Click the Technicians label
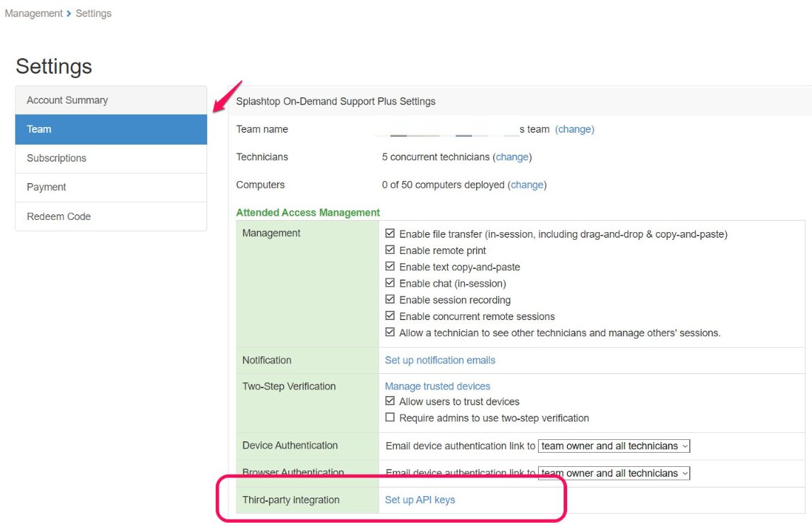 pos(262,157)
